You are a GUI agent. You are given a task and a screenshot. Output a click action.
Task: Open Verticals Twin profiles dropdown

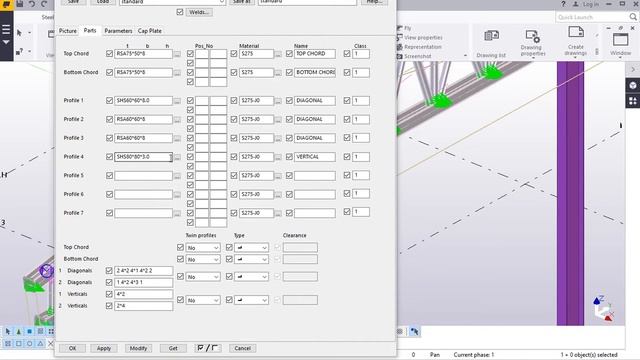(203, 300)
